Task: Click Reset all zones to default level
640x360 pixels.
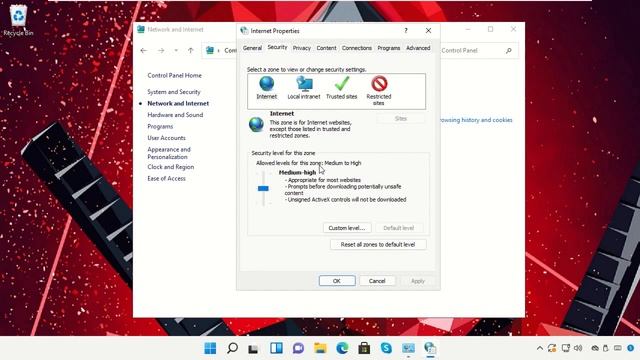Action: pyautogui.click(x=378, y=244)
